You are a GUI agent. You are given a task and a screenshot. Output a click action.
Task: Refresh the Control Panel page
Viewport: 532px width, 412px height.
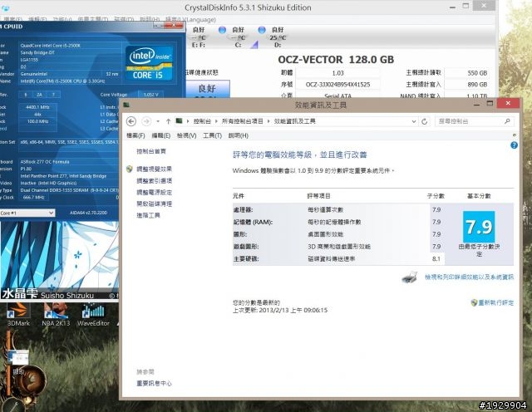pos(424,121)
